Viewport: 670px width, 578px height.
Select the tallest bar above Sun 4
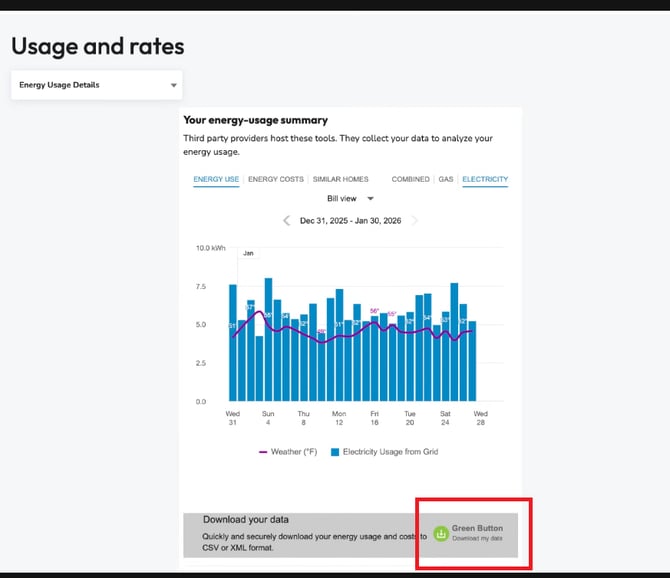(x=268, y=340)
